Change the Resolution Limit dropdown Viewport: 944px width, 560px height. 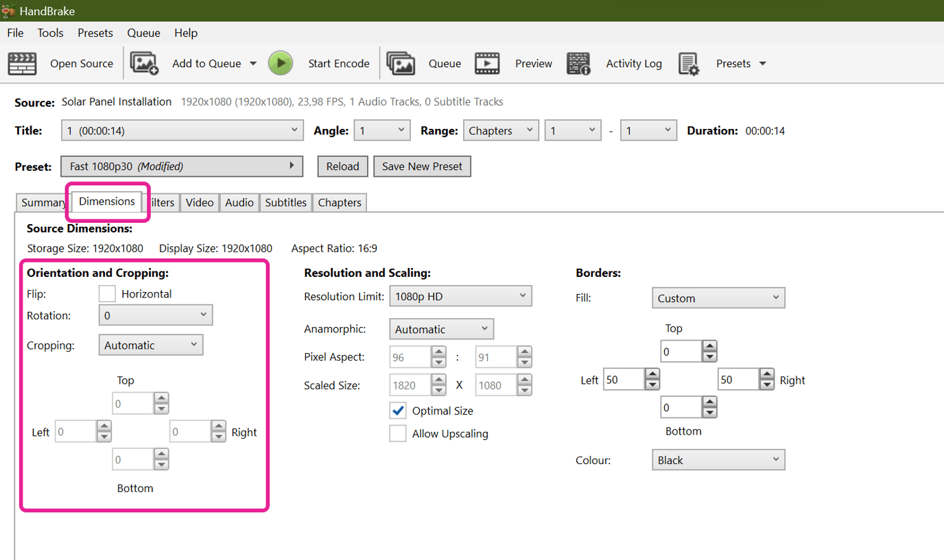tap(460, 295)
